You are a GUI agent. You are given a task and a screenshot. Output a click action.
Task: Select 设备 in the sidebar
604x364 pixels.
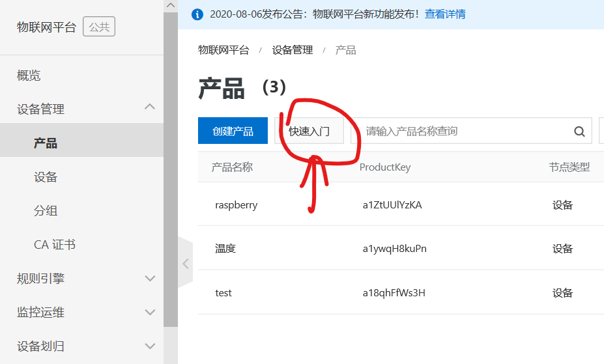point(46,177)
